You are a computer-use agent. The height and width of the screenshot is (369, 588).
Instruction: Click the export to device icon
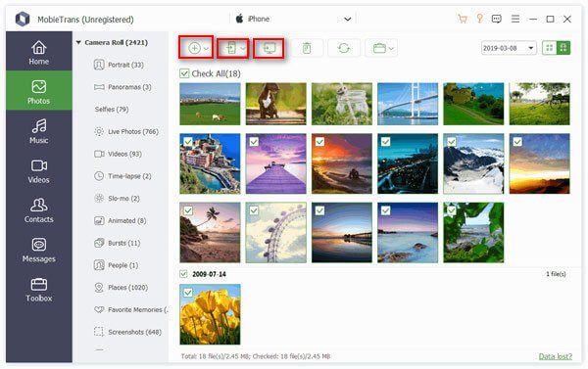coord(231,48)
